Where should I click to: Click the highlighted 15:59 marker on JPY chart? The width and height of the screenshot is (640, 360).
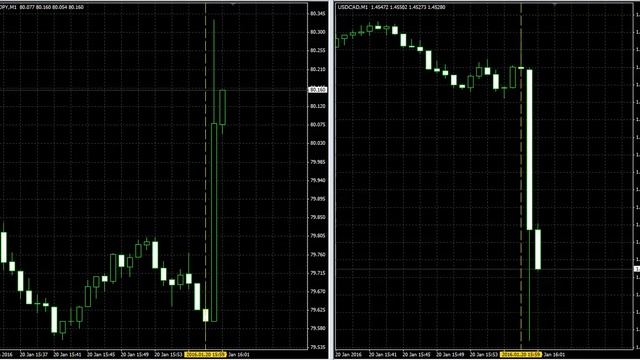[205, 355]
